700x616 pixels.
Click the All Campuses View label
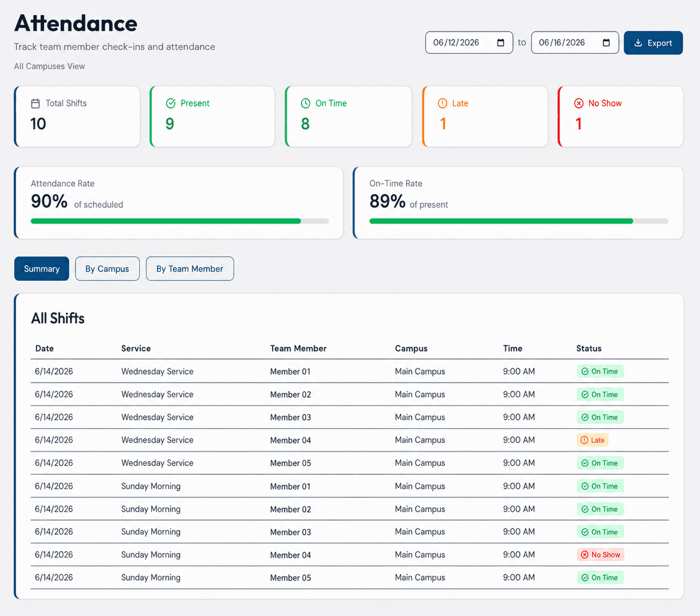[x=49, y=66]
